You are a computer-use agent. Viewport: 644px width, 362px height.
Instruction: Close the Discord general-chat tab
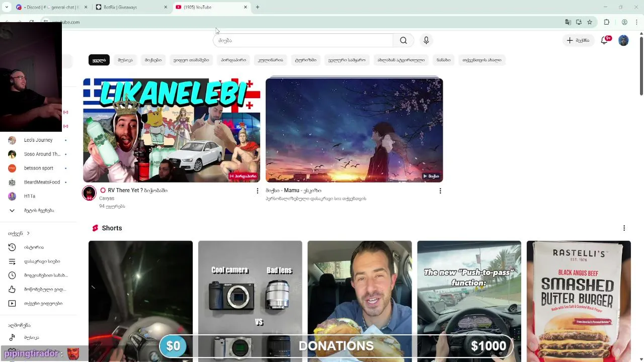(86, 7)
